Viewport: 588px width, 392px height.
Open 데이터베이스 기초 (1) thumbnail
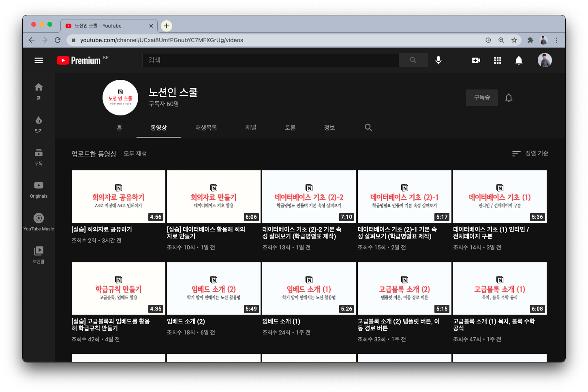coord(500,196)
